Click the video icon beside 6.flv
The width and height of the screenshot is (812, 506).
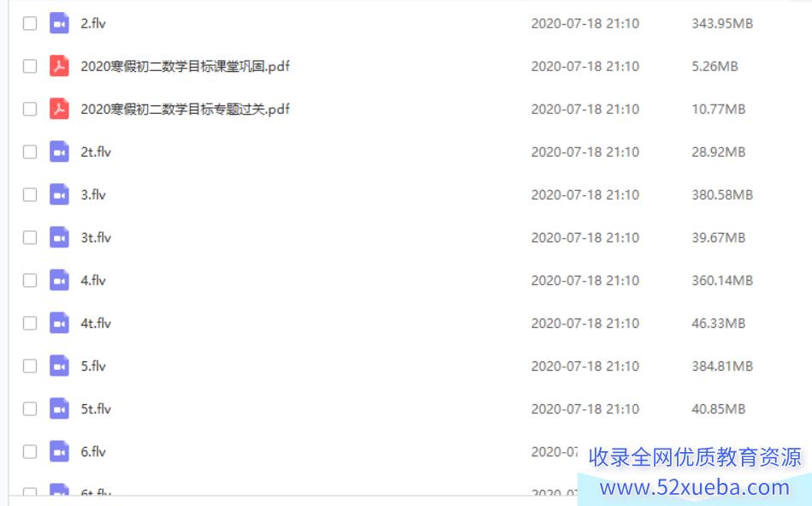[x=59, y=451]
